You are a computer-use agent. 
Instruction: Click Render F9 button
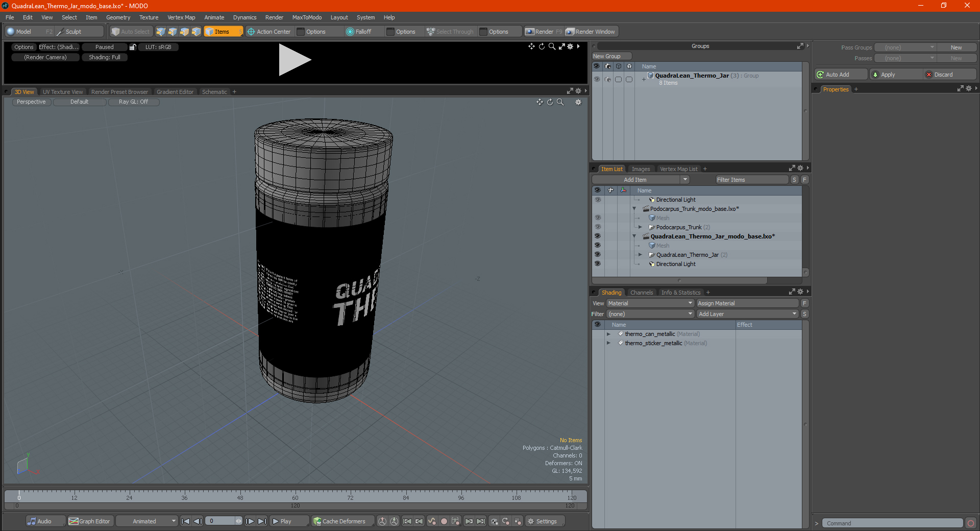coord(544,32)
